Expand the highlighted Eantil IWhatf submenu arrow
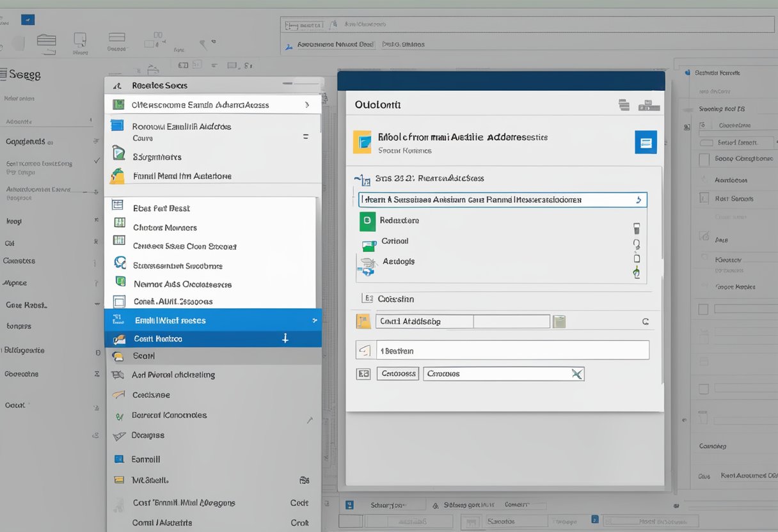 (x=314, y=320)
